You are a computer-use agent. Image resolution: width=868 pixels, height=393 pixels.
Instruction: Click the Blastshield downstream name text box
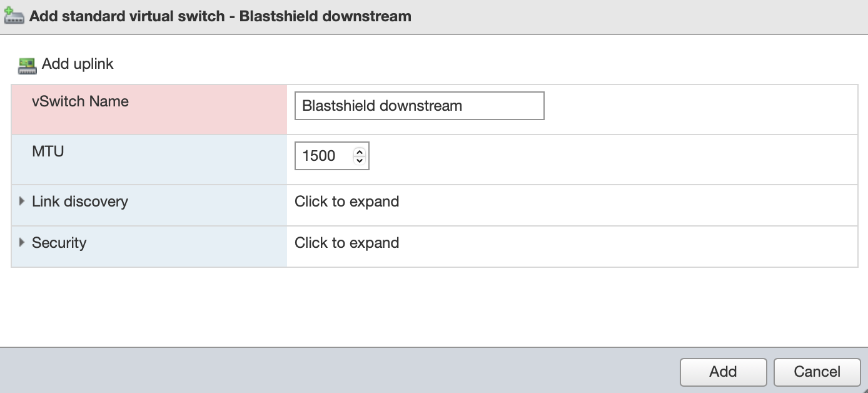pyautogui.click(x=419, y=105)
